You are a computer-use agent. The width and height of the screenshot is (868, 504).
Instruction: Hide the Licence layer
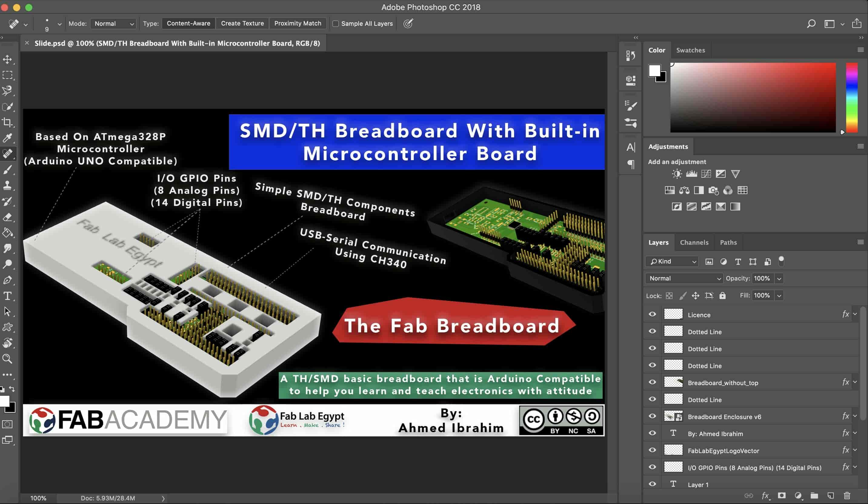(652, 314)
